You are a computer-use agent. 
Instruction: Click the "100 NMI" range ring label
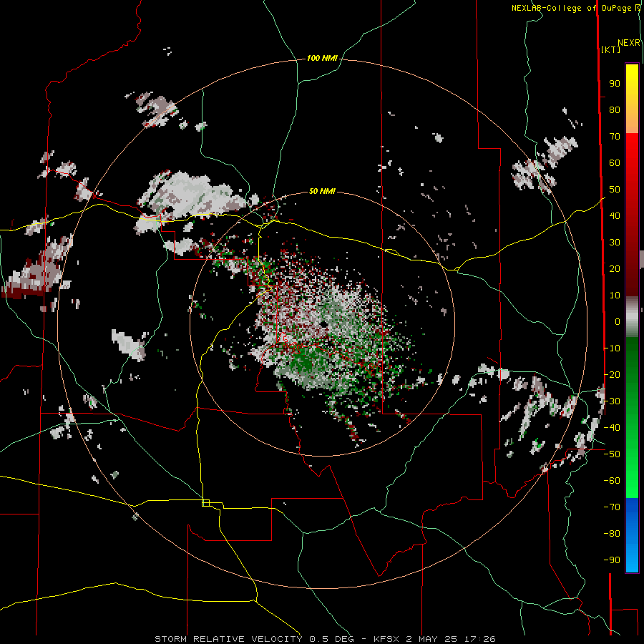tap(322, 59)
